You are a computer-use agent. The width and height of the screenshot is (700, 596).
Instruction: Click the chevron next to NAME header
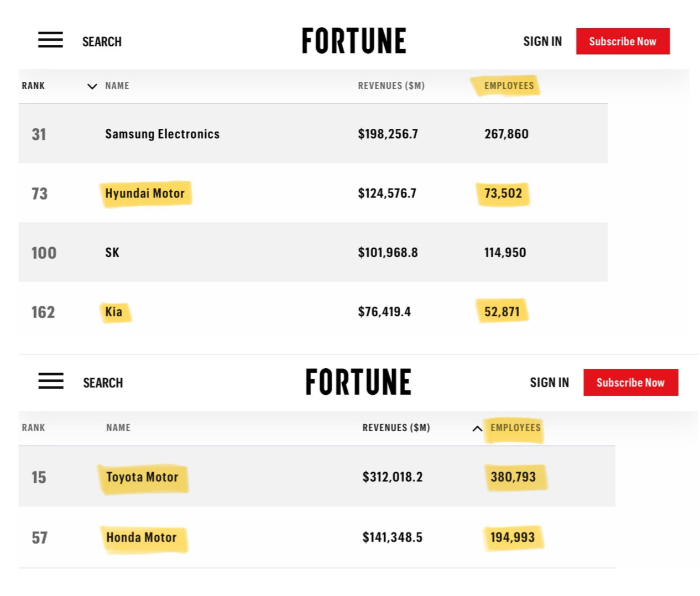(x=92, y=86)
